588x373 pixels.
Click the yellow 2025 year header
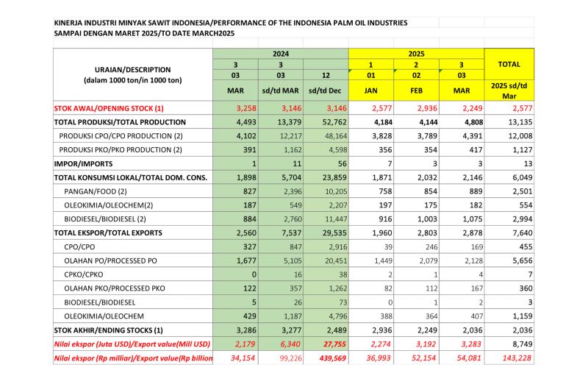pyautogui.click(x=416, y=54)
